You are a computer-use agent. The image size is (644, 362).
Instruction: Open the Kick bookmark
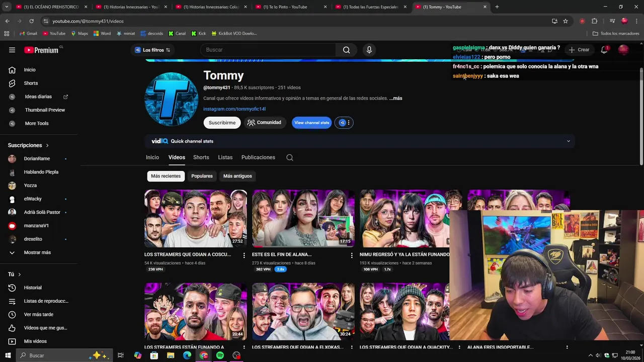coord(198,34)
